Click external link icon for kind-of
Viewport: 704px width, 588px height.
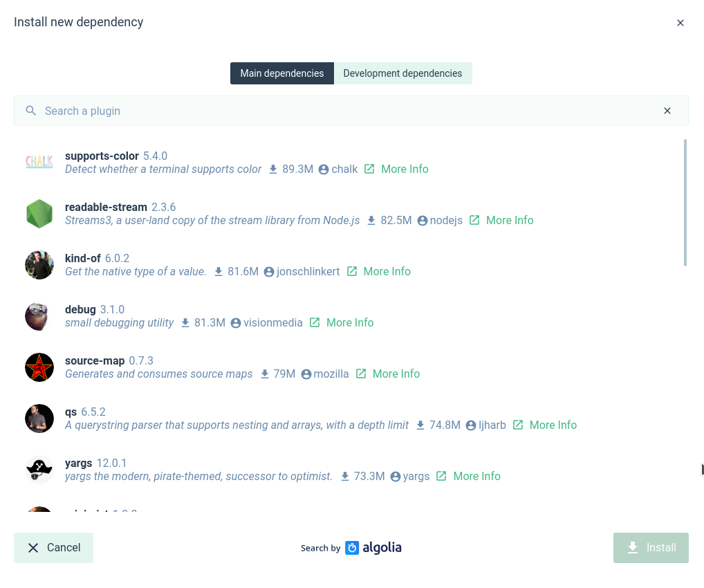352,271
